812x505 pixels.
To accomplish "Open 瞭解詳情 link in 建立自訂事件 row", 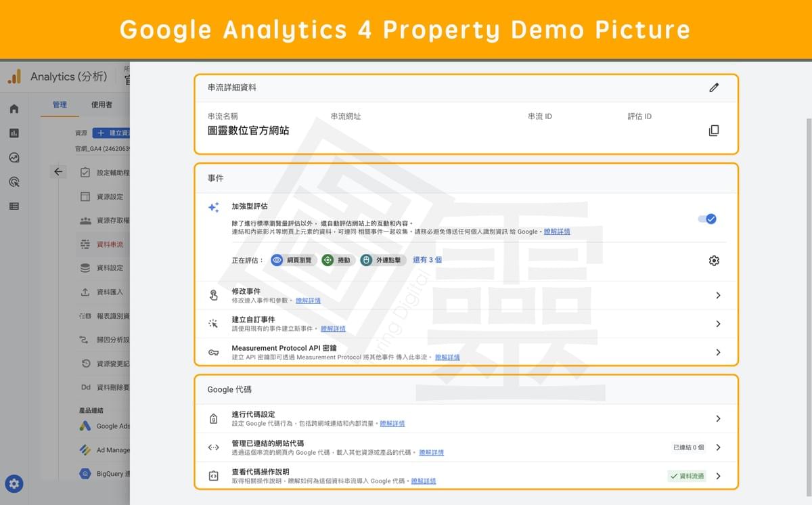I will [x=333, y=328].
